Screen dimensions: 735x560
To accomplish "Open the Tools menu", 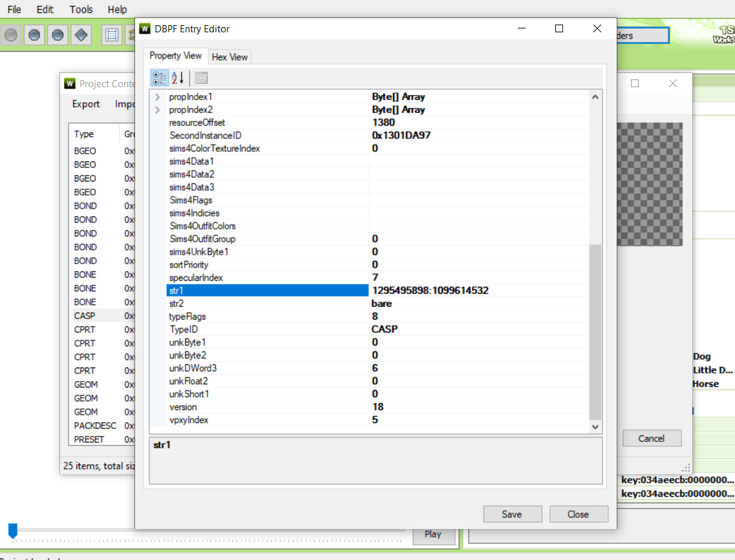I will point(81,9).
